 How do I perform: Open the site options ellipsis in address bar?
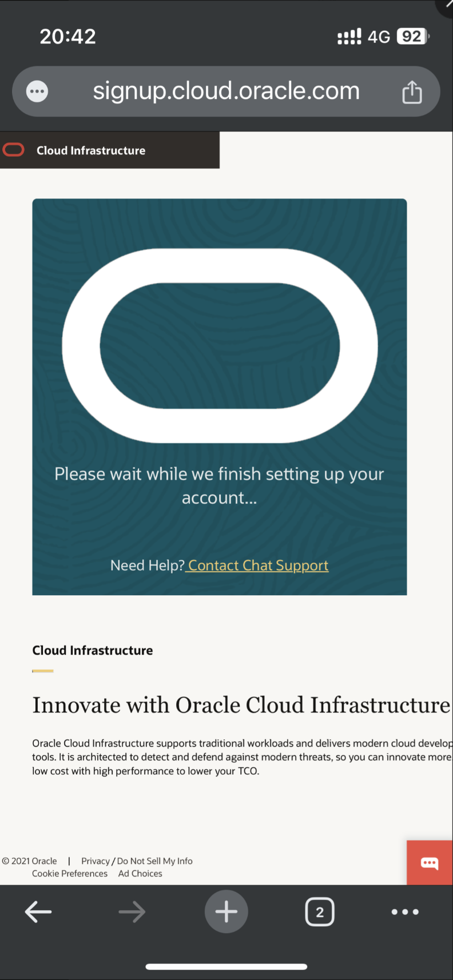tap(37, 91)
